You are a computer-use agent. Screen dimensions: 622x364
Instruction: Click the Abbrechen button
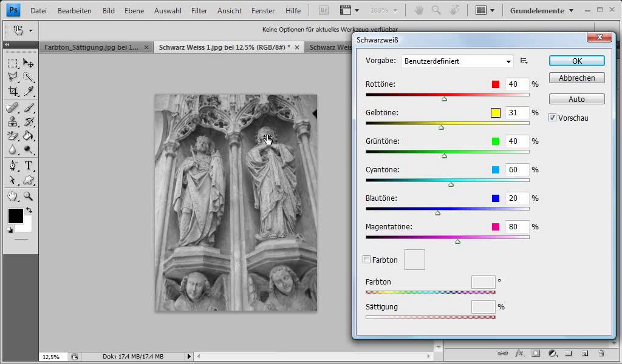577,78
